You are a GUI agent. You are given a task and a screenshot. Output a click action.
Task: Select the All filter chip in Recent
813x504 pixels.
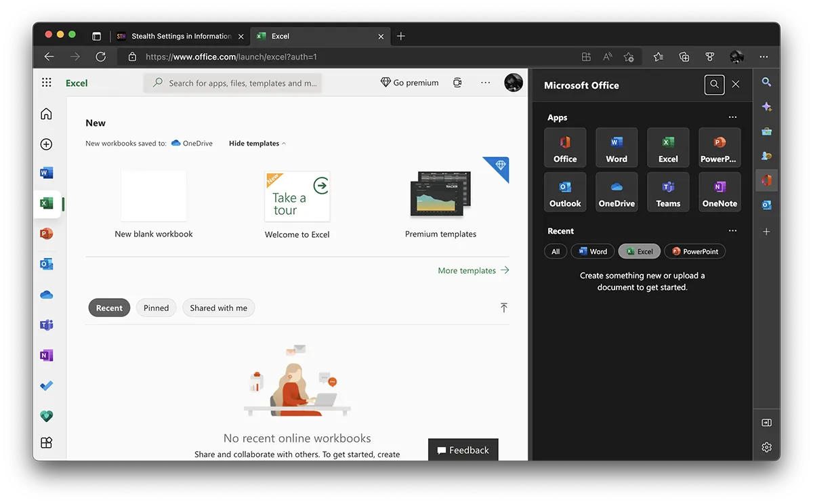click(556, 251)
